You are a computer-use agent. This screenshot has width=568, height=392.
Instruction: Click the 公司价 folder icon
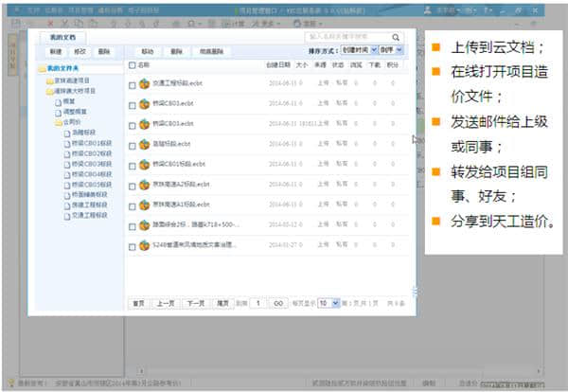[x=59, y=122]
